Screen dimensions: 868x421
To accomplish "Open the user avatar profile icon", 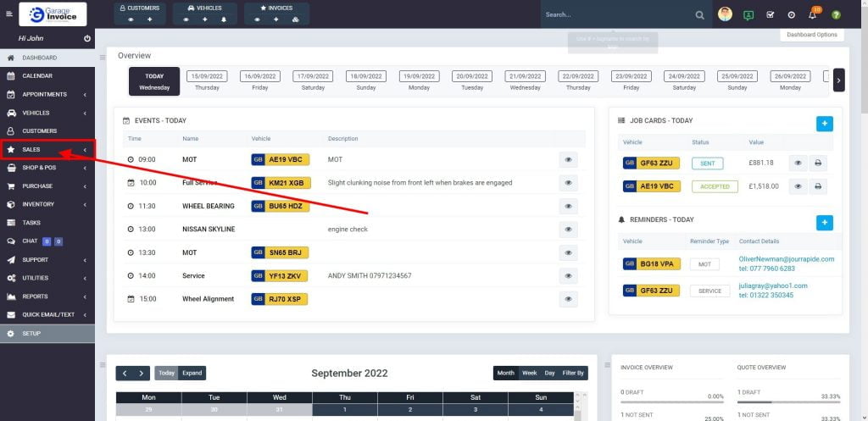I will tap(725, 14).
